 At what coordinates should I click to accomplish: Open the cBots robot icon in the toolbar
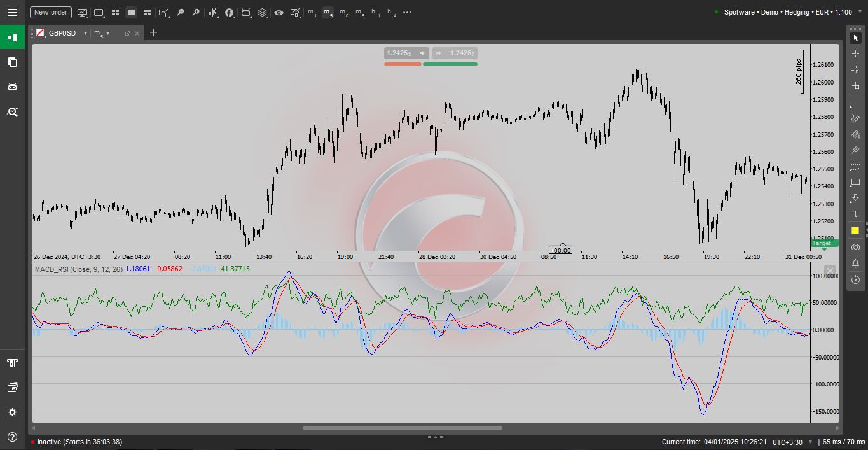click(x=245, y=12)
